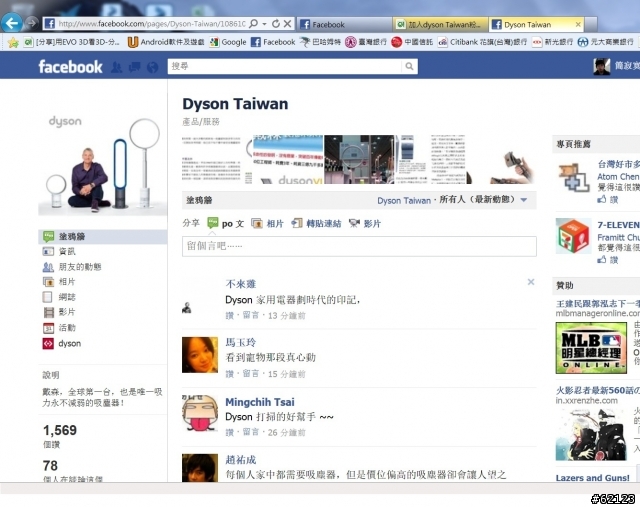Click the Facebook search magnifier button
This screenshot has height=507, width=640.
click(x=409, y=66)
